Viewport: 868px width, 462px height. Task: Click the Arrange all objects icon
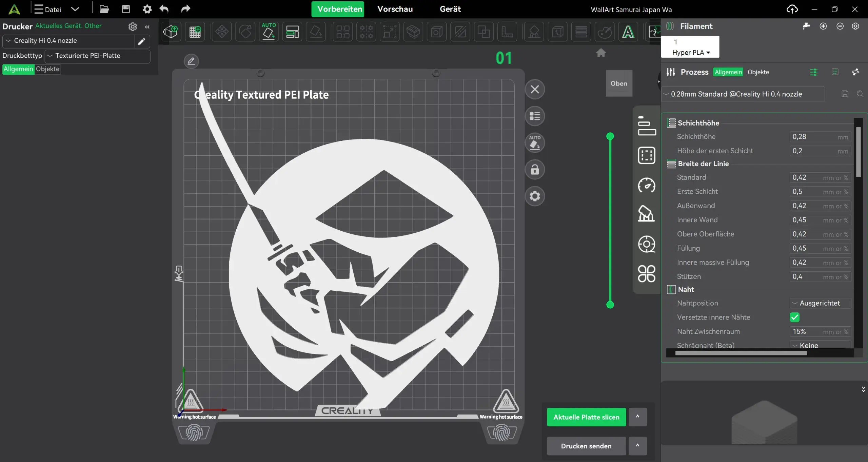[x=292, y=32]
